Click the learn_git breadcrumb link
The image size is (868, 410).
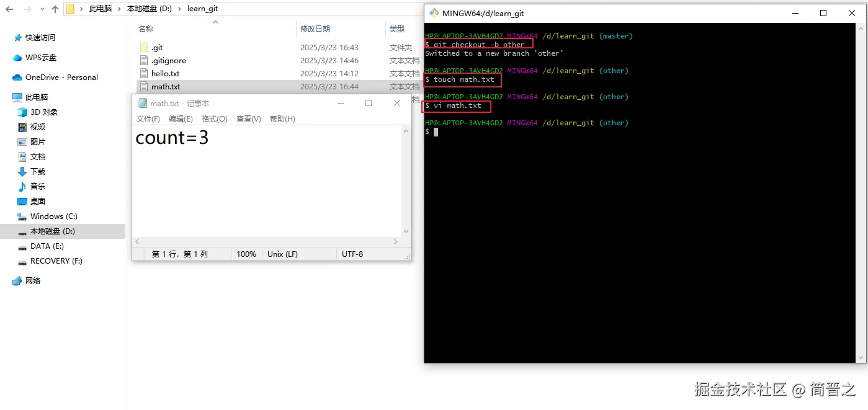click(x=203, y=9)
